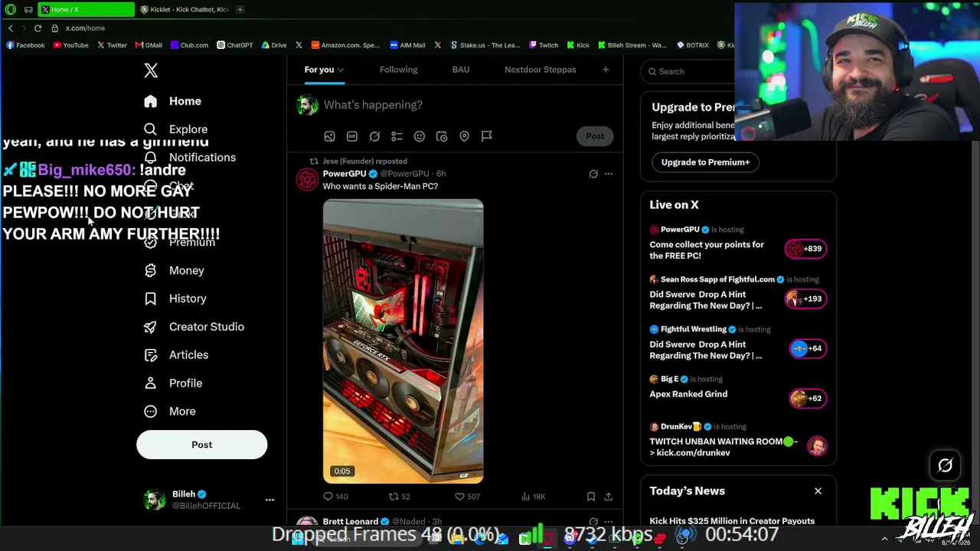Open the floating Grok button

pos(945,465)
